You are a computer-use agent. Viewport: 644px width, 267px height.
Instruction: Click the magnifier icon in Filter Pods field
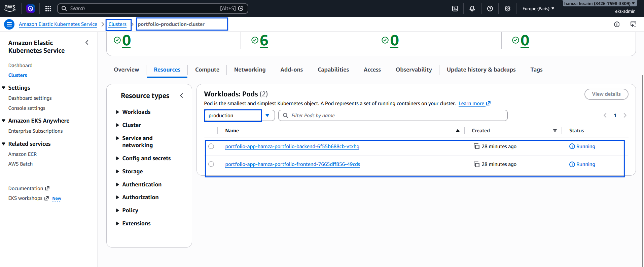(x=286, y=116)
